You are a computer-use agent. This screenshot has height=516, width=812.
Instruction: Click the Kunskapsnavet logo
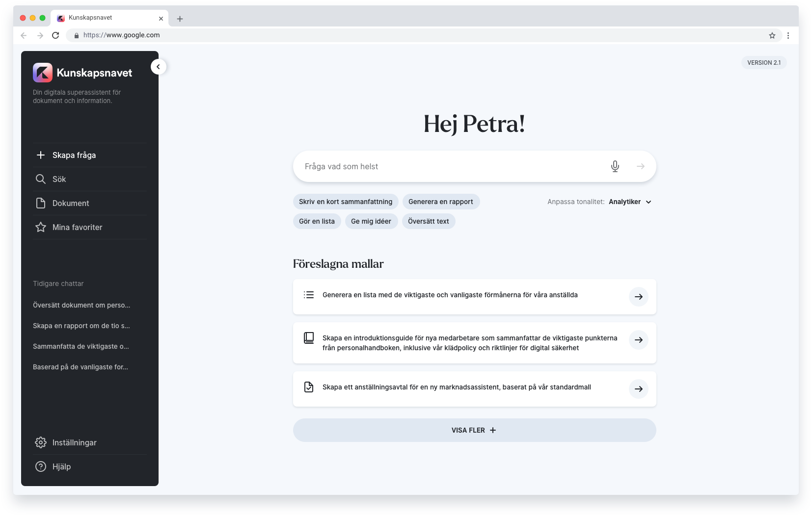(x=44, y=72)
